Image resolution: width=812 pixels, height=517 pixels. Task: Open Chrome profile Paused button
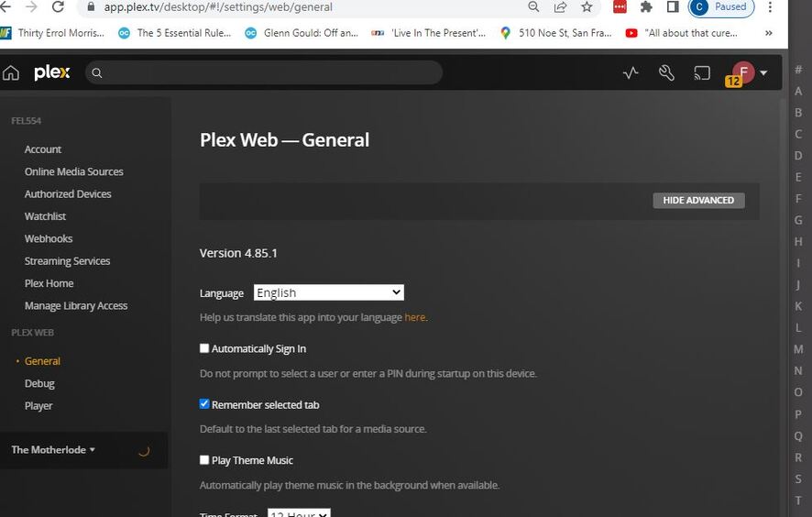tap(721, 6)
